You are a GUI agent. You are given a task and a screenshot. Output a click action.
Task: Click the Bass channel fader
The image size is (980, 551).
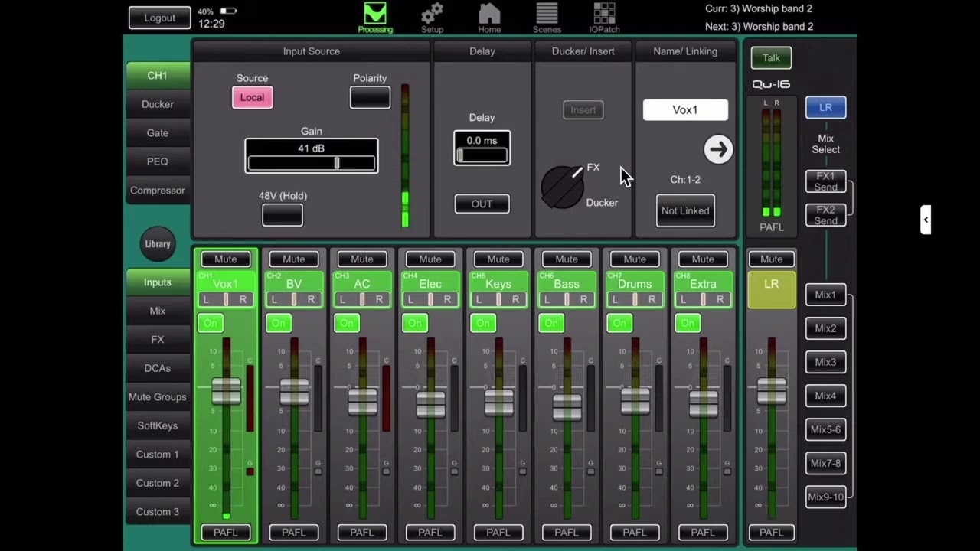click(x=567, y=406)
